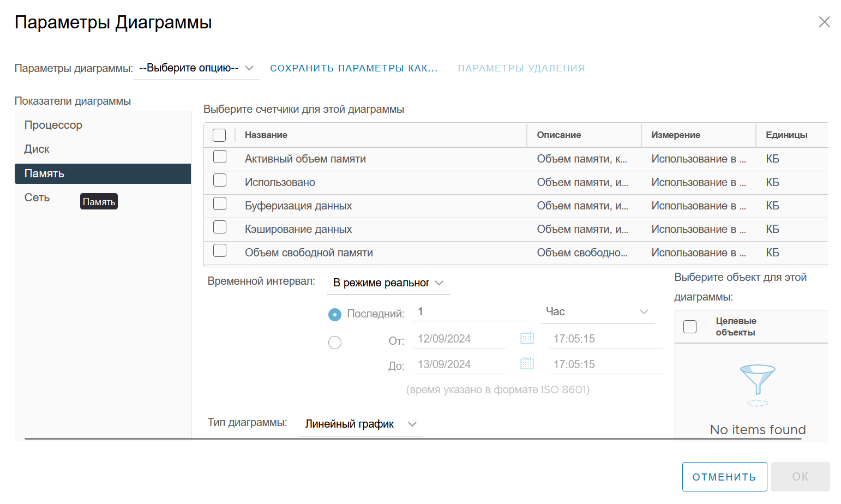Select the Последний radio button
This screenshot has width=841, height=504.
click(335, 315)
